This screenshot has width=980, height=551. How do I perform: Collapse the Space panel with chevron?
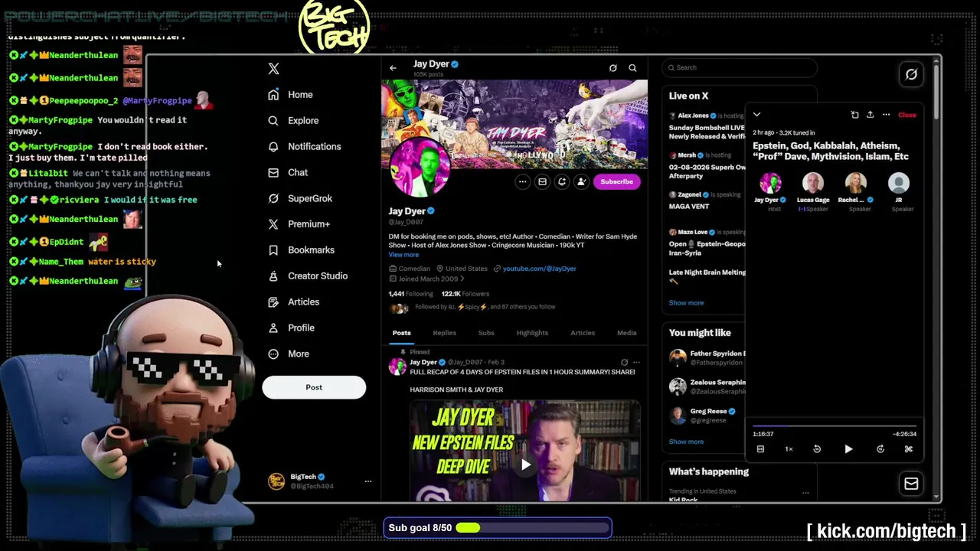pyautogui.click(x=756, y=116)
